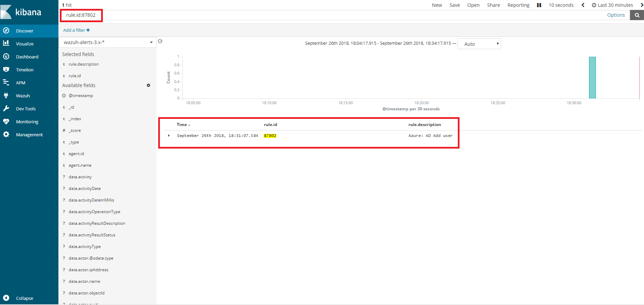
Task: Open Visualize bar chart icon
Action: tap(6, 43)
